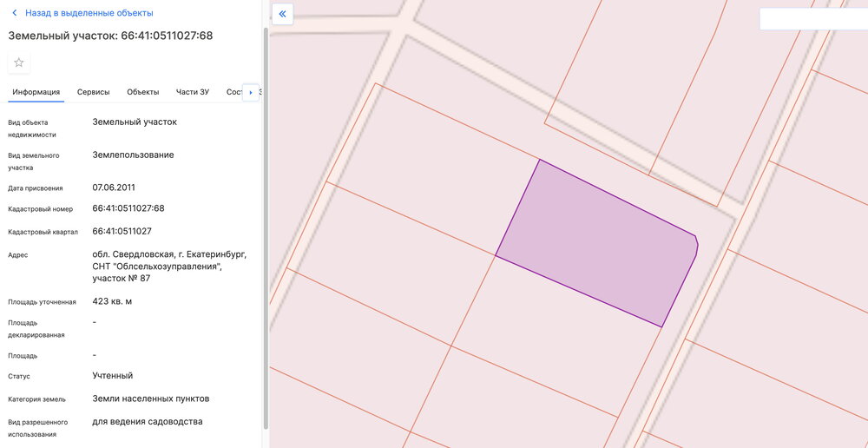Click the area value 423 кв. м
The width and height of the screenshot is (868, 448).
pyautogui.click(x=112, y=301)
